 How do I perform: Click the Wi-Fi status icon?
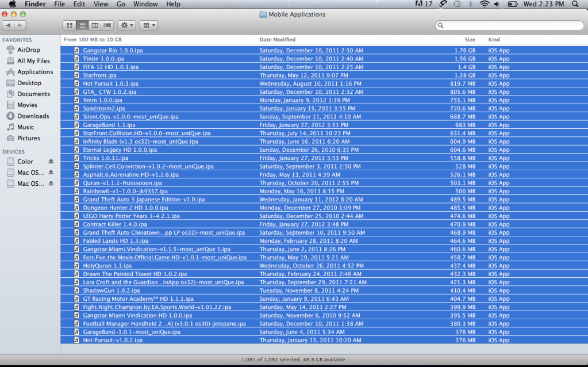tap(485, 4)
